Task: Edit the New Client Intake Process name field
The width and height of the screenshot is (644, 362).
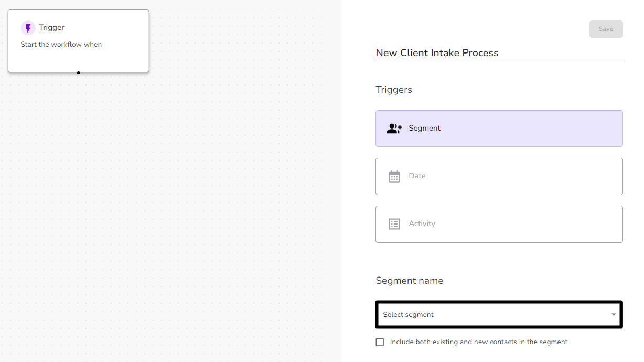Action: 499,53
